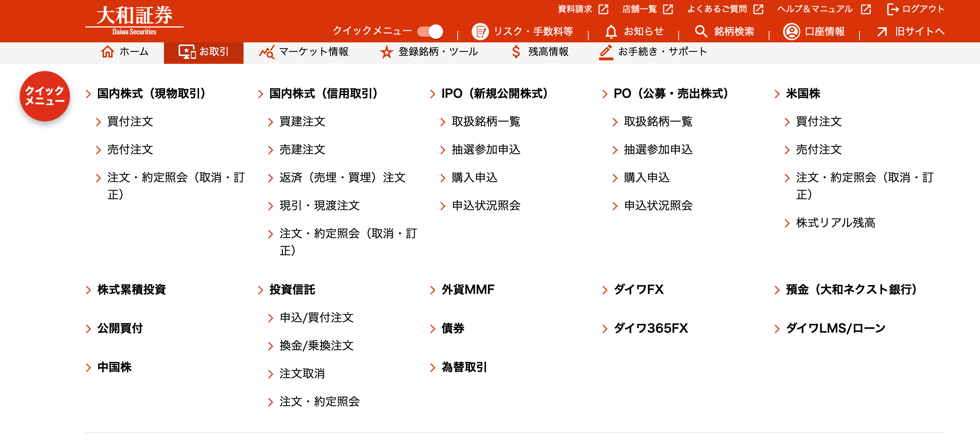Viewport: 980px width, 446px height.
Task: Click the 旧サイトへ arrow icon
Action: tap(882, 32)
